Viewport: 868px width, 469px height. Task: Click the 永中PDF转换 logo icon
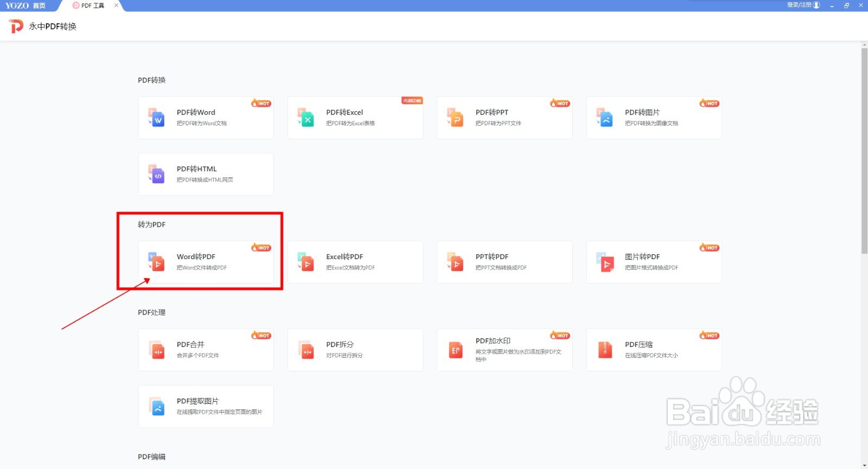coord(16,26)
